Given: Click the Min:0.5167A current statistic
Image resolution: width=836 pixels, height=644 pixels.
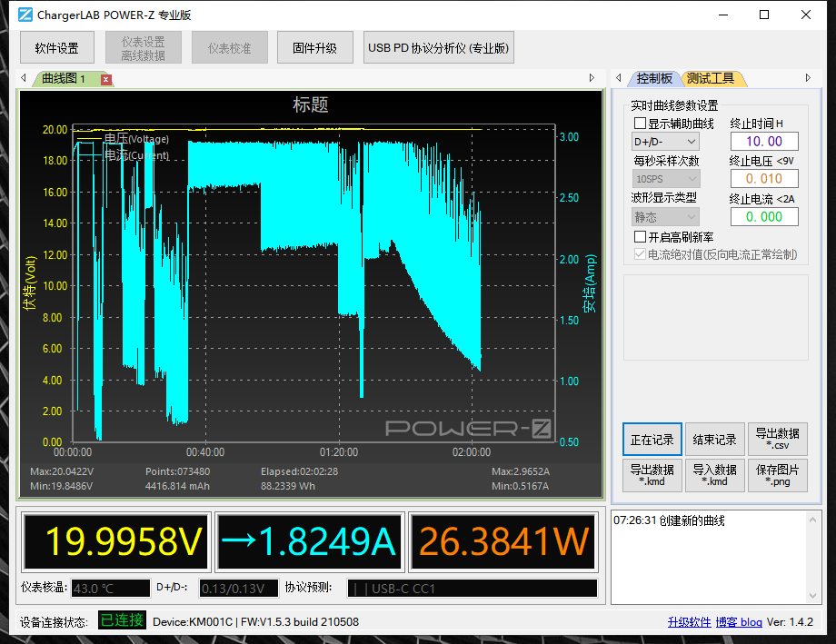Looking at the screenshot, I should click(520, 486).
